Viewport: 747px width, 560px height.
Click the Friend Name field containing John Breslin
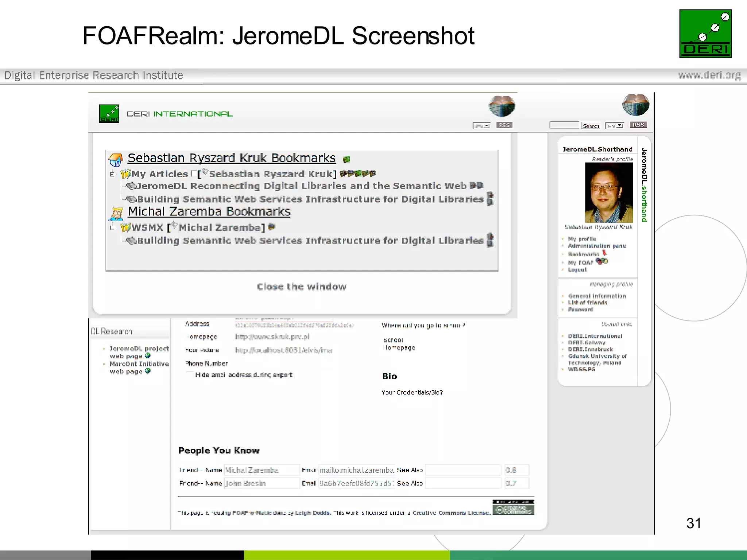pyautogui.click(x=262, y=483)
